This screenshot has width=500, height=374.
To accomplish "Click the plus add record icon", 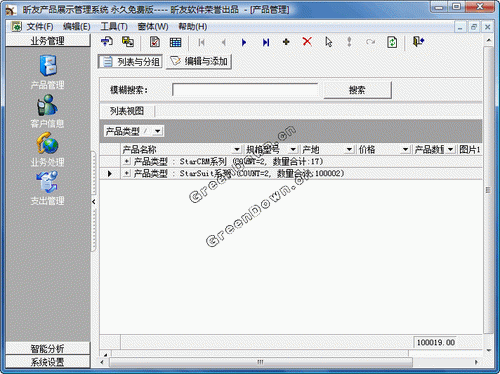I will tap(286, 42).
